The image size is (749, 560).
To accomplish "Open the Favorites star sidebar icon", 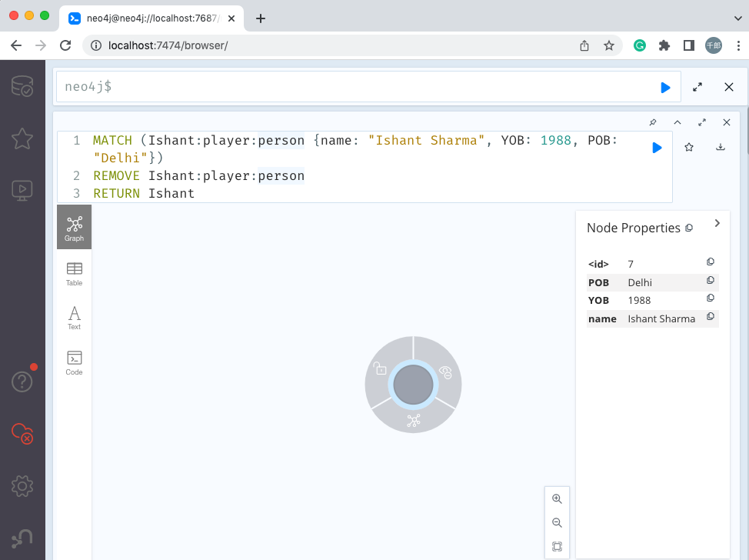I will (x=22, y=138).
